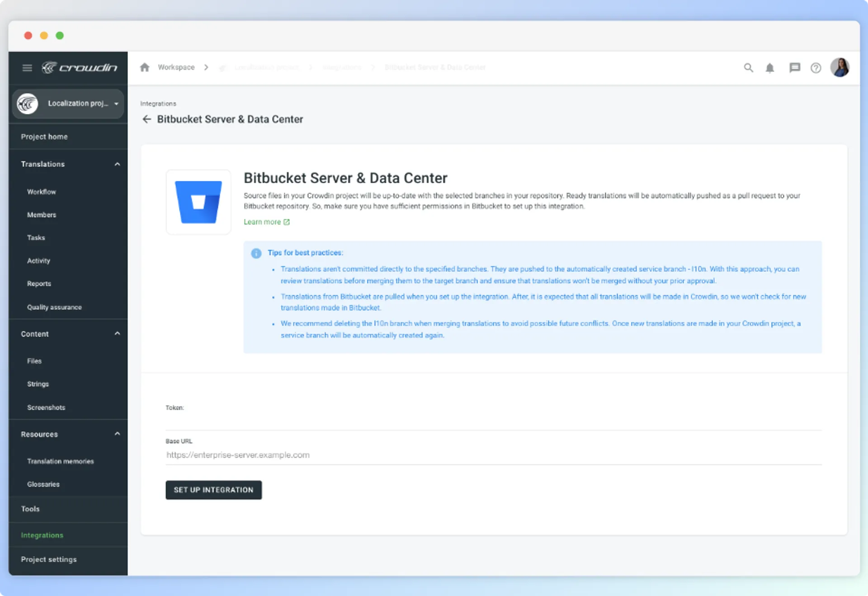Open Screenshots page
This screenshot has height=596, width=868.
[x=46, y=407]
